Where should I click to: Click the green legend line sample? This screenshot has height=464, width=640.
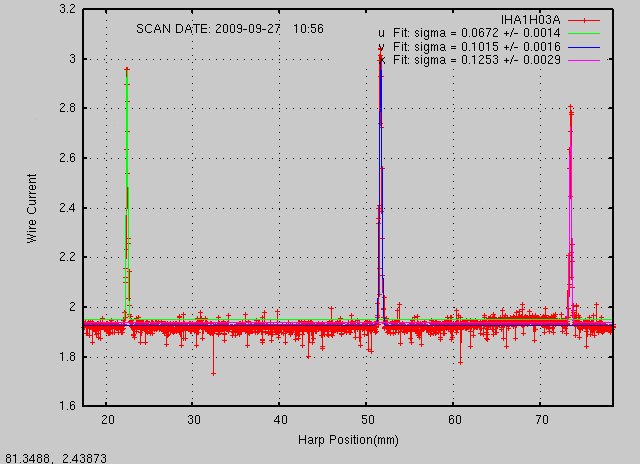(x=584, y=33)
